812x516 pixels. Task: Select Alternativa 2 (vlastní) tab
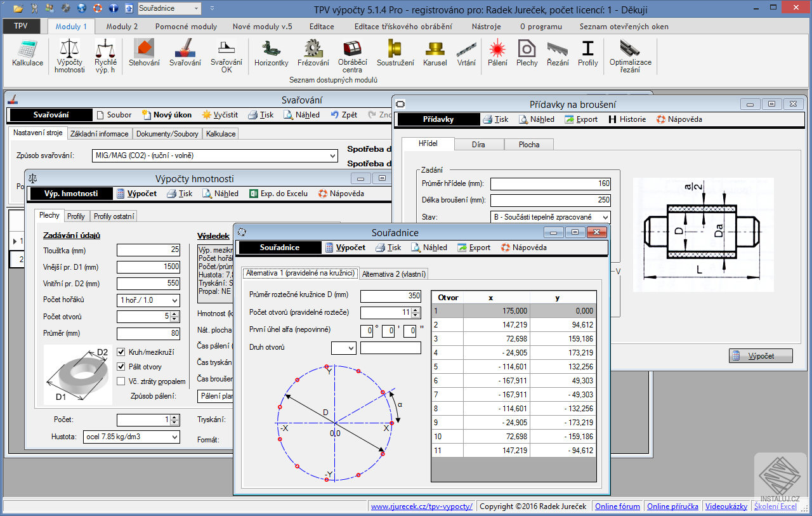pos(394,274)
